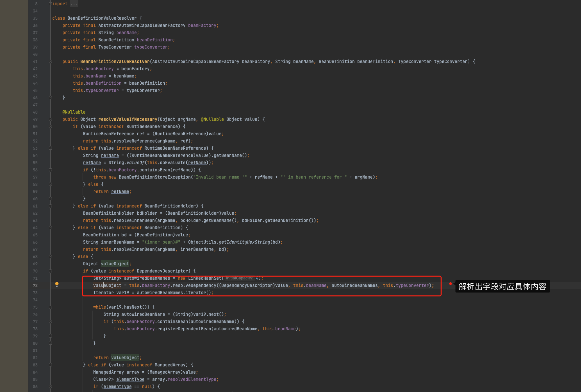Click the getBeanDefinition() call on line 63
The image size is (581, 392).
click(x=290, y=221)
